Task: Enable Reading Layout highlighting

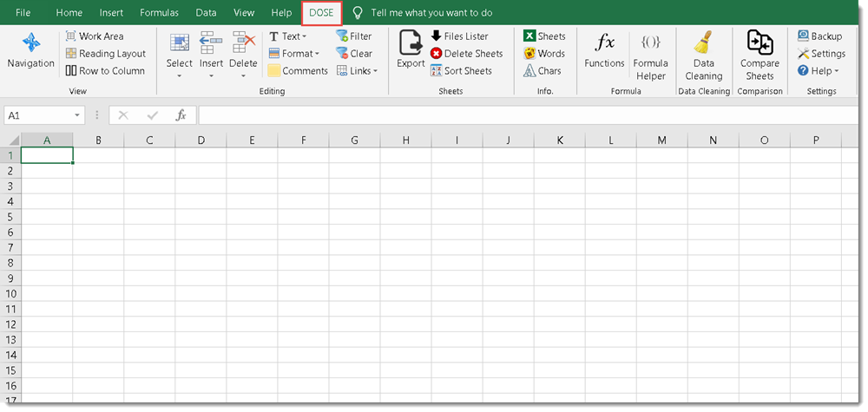Action: pos(106,54)
